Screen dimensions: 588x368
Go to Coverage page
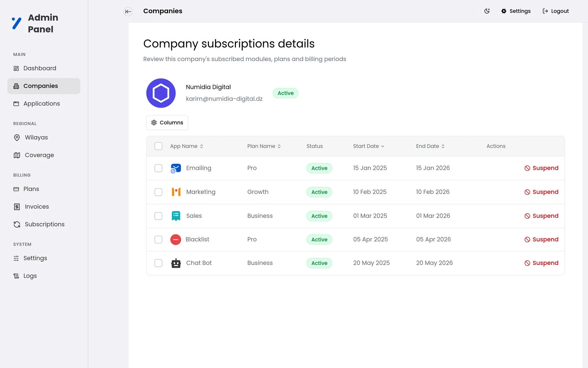[x=44, y=155]
